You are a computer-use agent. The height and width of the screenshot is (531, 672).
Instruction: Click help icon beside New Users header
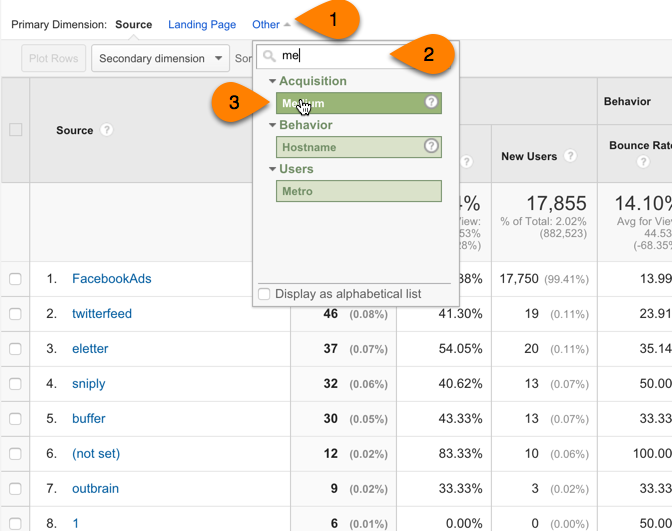570,157
